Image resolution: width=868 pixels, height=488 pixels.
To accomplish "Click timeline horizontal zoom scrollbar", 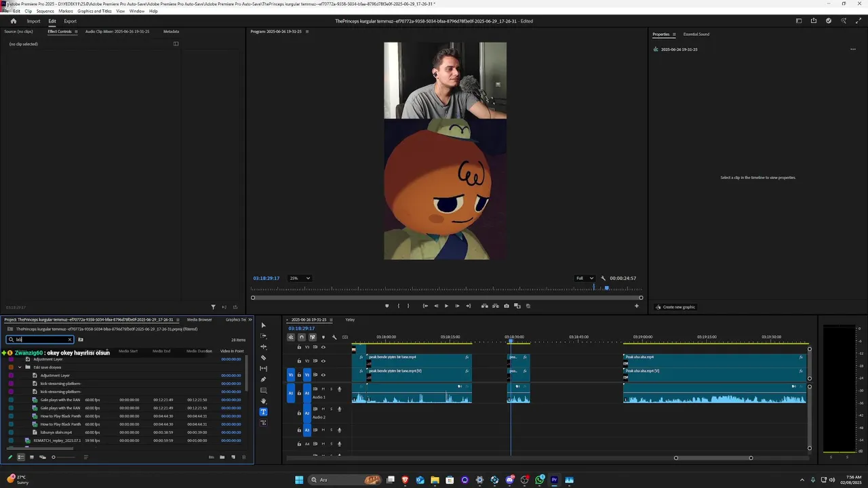I will 713,457.
